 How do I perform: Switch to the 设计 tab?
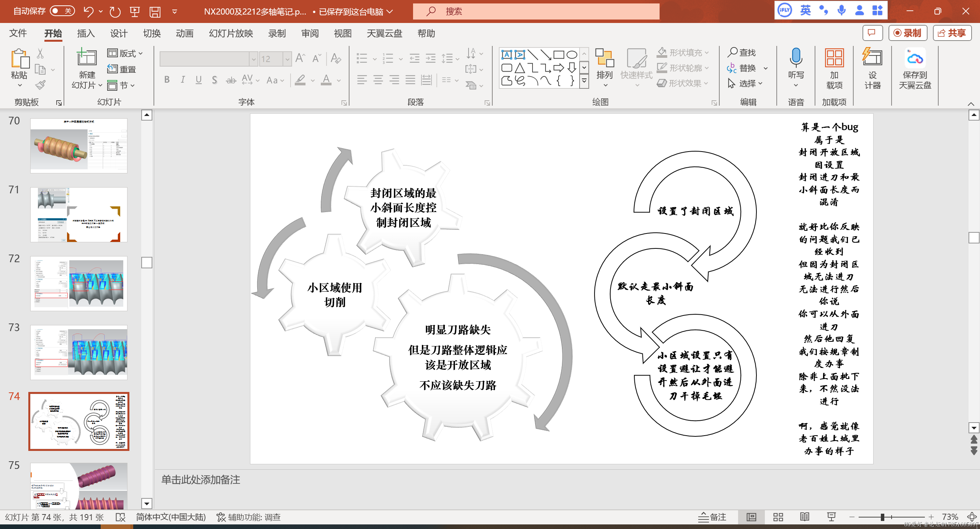pyautogui.click(x=119, y=34)
